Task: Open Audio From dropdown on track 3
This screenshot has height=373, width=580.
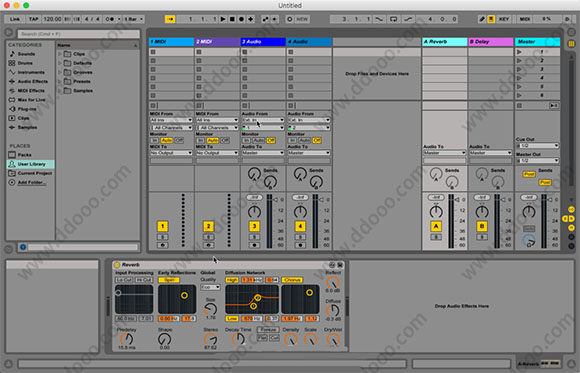Action: pyautogui.click(x=263, y=120)
